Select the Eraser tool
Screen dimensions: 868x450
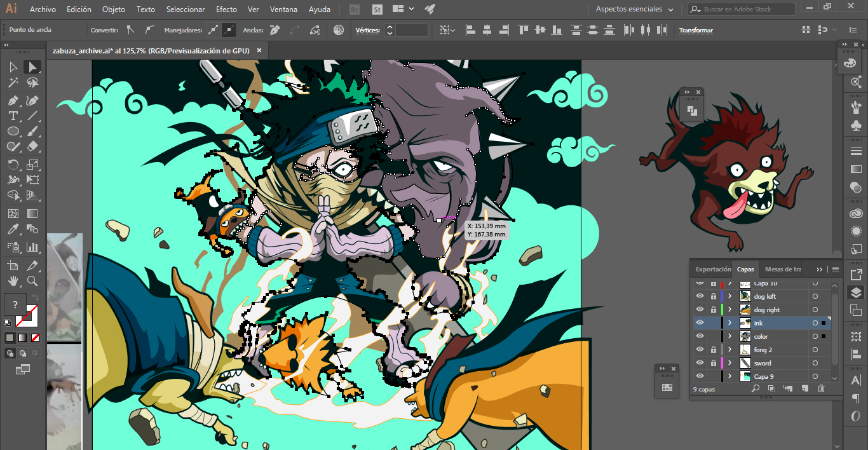[x=32, y=146]
